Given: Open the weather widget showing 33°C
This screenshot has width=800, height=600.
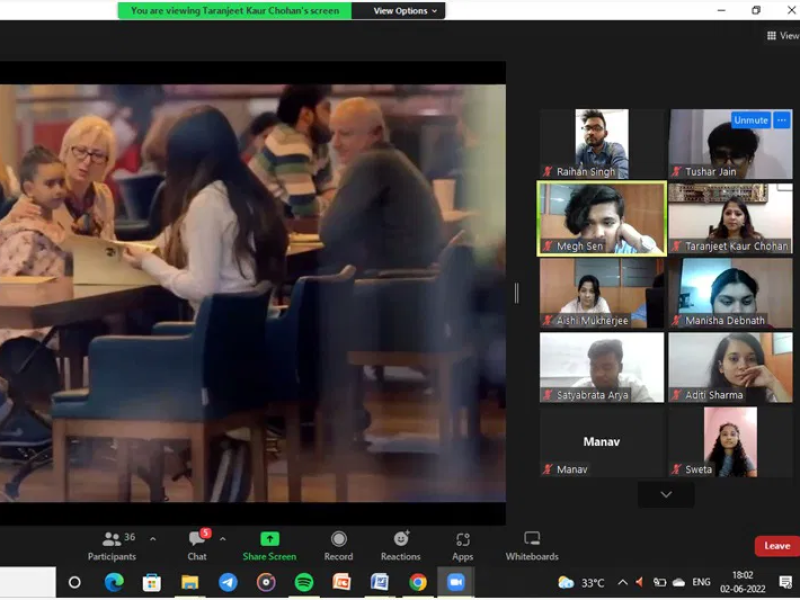Looking at the screenshot, I should tap(581, 582).
